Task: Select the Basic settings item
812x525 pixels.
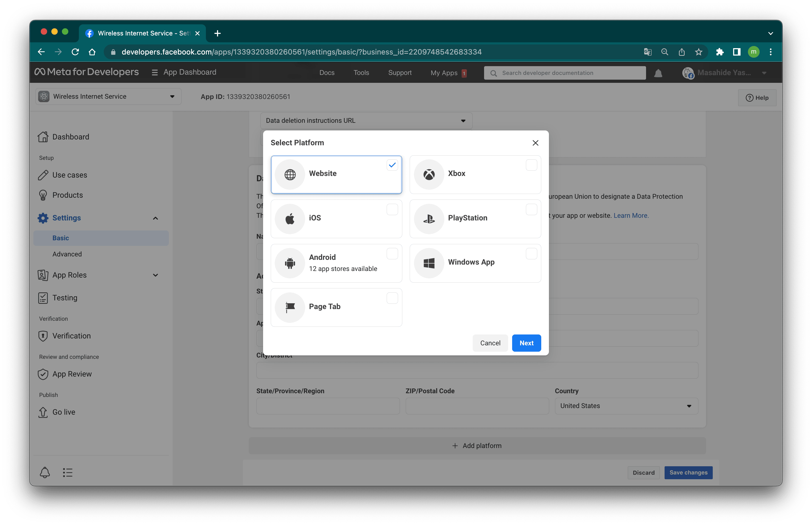Action: point(101,238)
